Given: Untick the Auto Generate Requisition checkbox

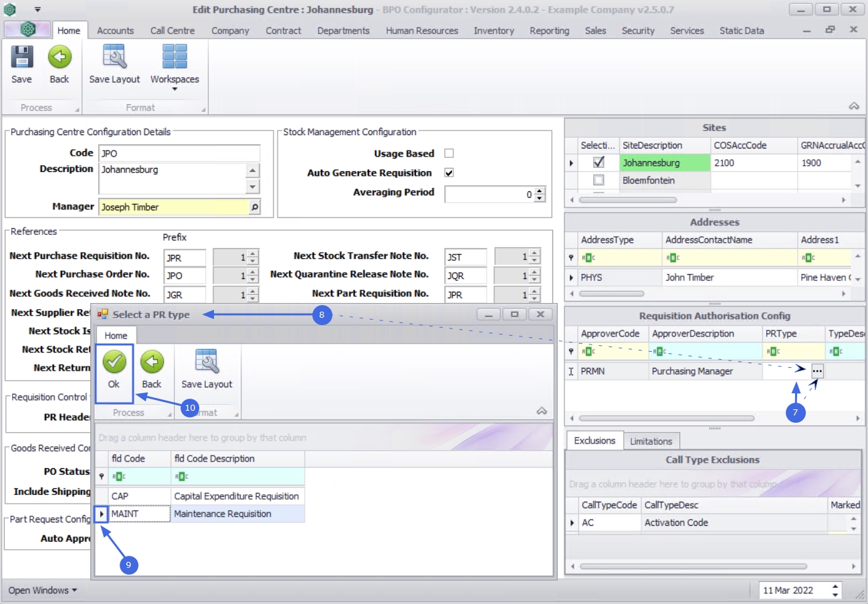Looking at the screenshot, I should 449,173.
